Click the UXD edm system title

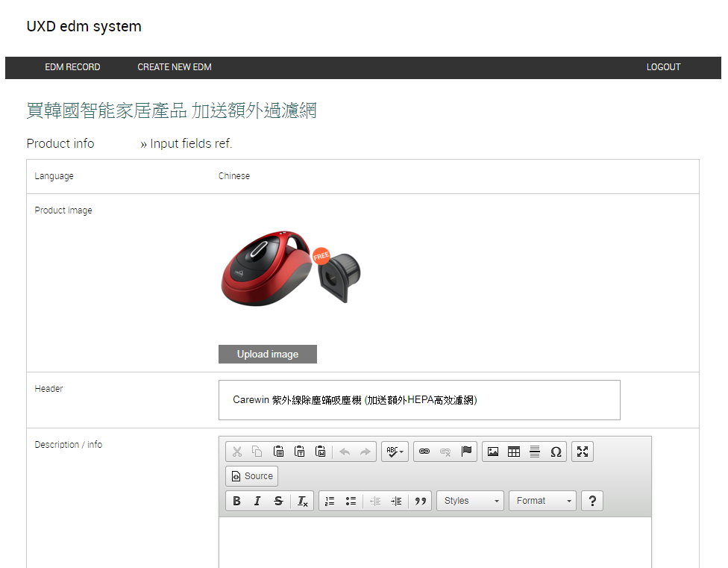point(84,26)
